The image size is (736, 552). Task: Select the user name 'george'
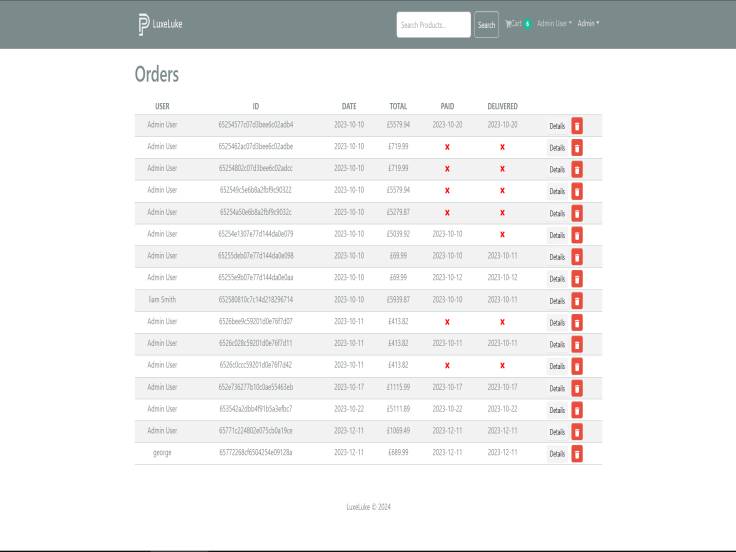click(x=162, y=452)
